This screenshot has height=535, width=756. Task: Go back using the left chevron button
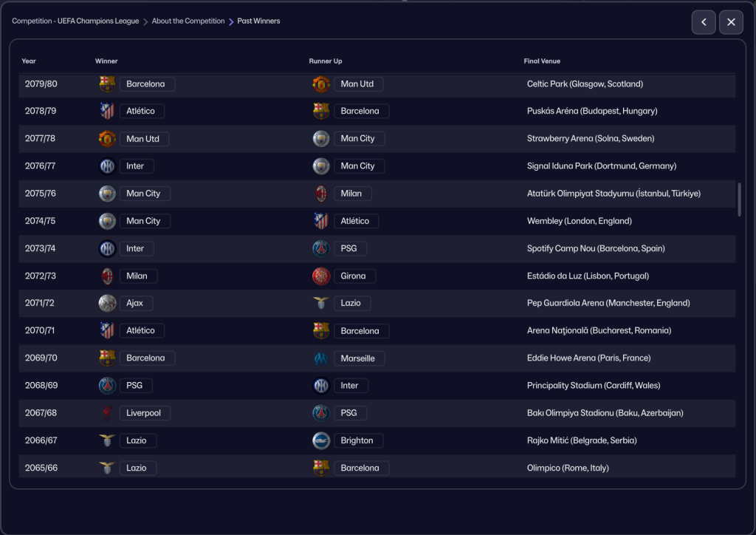704,22
